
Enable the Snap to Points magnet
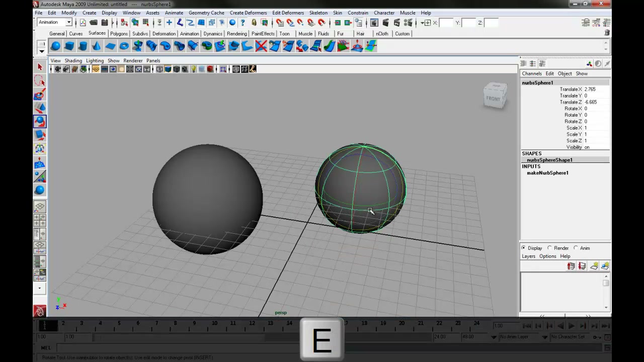pyautogui.click(x=301, y=23)
